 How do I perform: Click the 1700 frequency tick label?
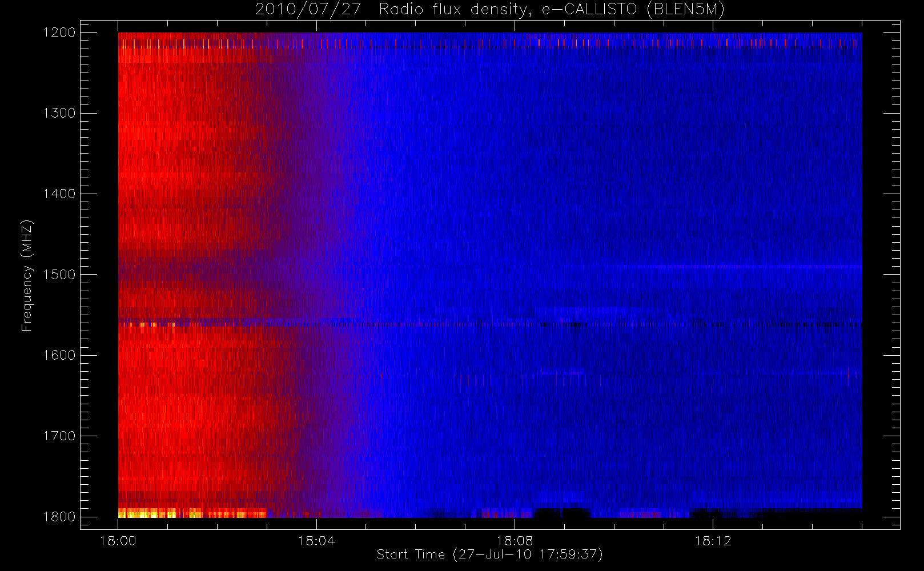[x=59, y=436]
